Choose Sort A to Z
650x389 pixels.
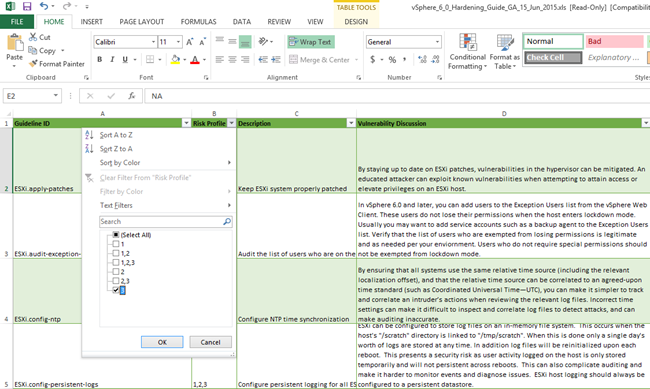pos(116,135)
